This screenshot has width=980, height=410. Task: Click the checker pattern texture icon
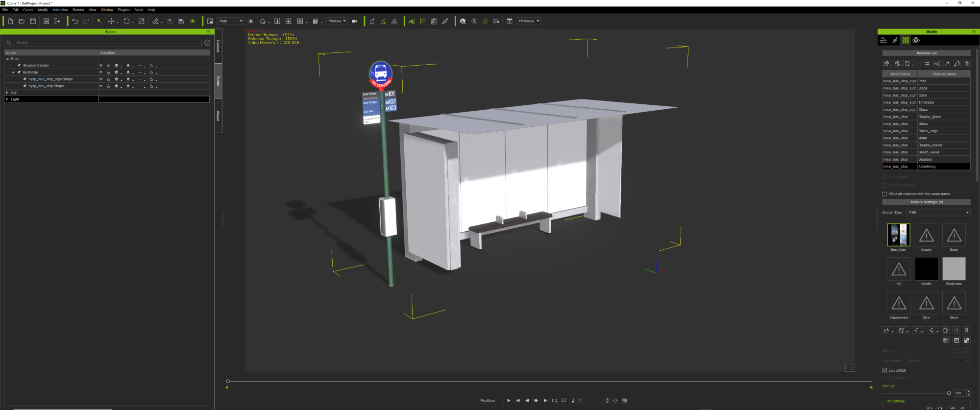coord(967,340)
